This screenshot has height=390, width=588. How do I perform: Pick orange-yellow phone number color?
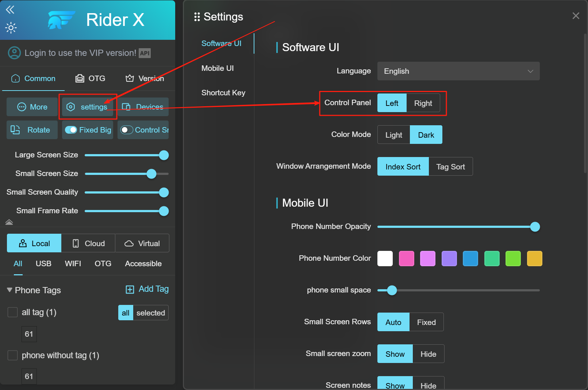coord(535,259)
